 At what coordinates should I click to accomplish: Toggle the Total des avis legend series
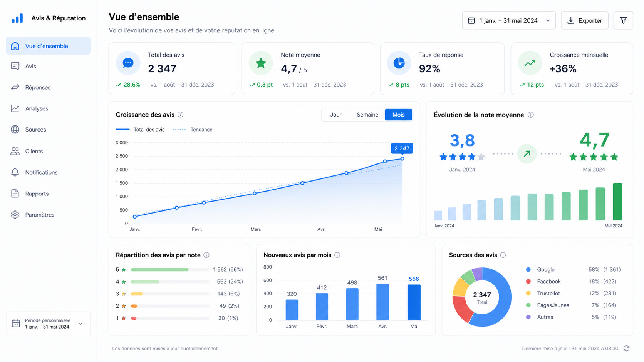[x=140, y=130]
